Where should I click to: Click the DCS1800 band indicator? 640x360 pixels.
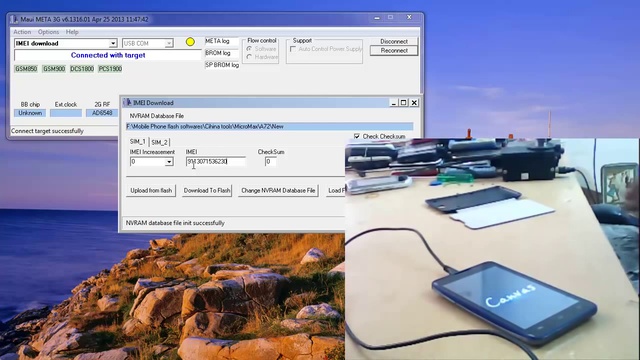point(82,69)
